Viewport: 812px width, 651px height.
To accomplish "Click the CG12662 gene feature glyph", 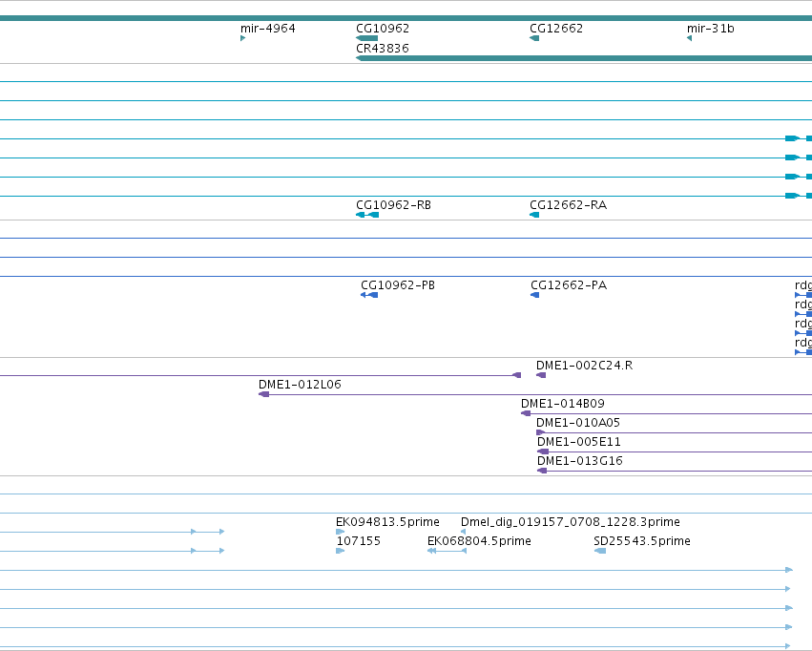I will (x=534, y=38).
